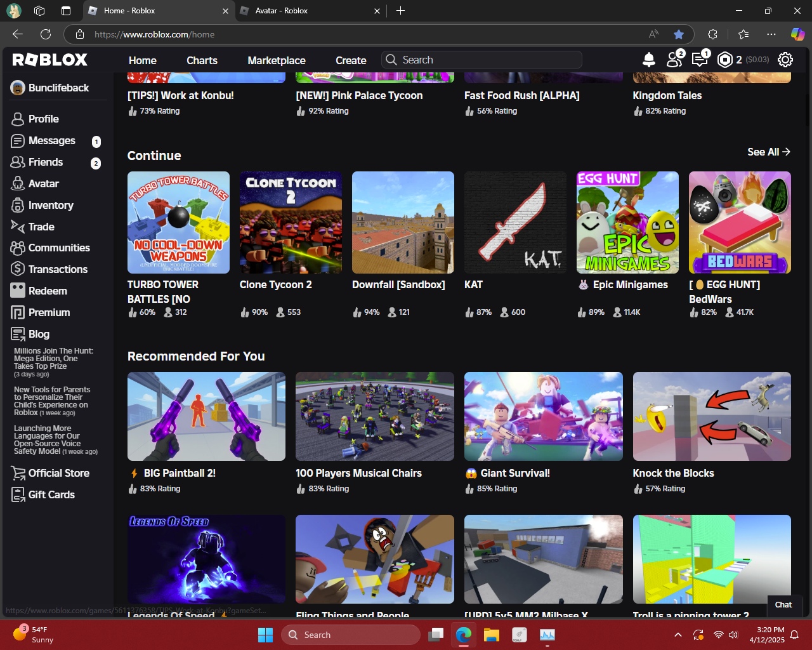Click the Communities sidebar icon

click(18, 248)
